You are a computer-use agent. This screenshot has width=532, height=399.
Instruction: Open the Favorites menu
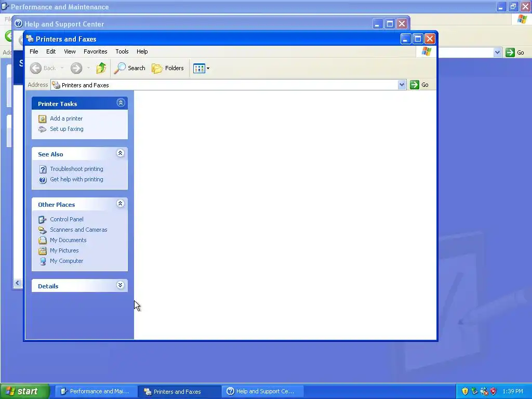point(96,51)
